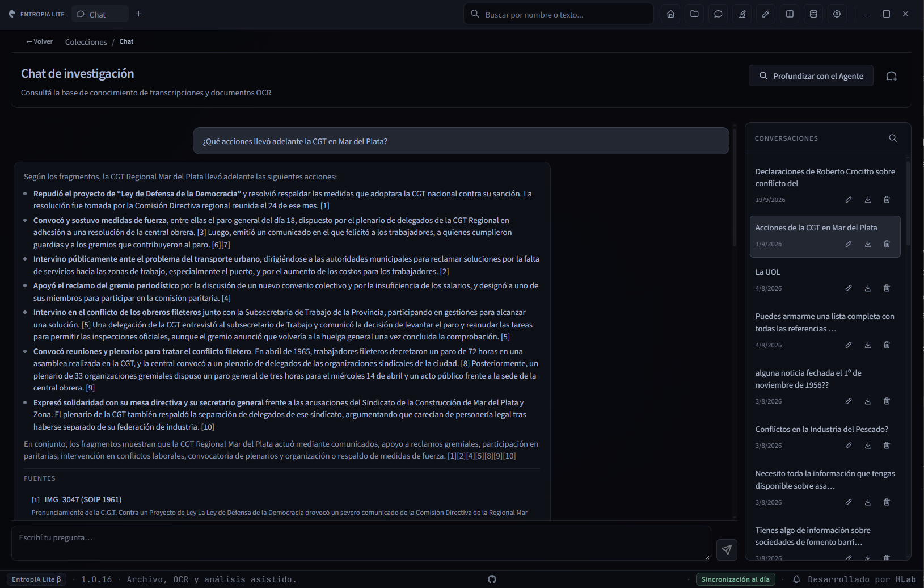Switch to the Chat tab
The image size is (924, 588).
tap(100, 14)
